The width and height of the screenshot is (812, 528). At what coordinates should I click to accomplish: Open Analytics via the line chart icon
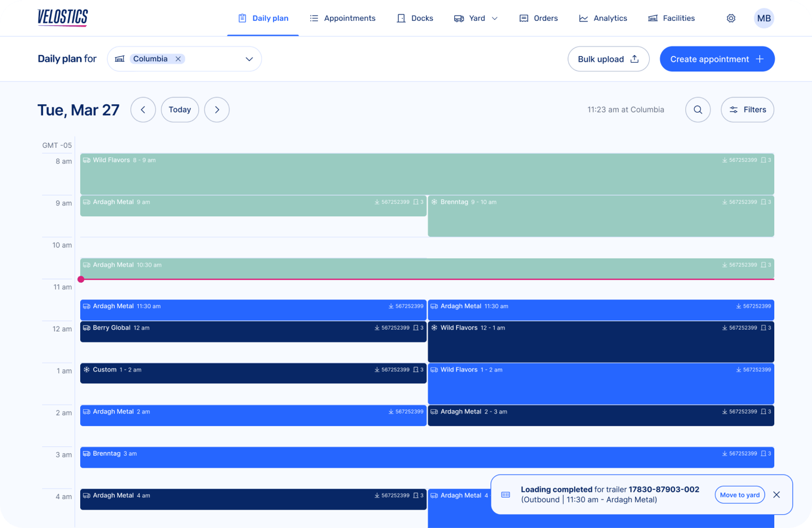[582, 18]
